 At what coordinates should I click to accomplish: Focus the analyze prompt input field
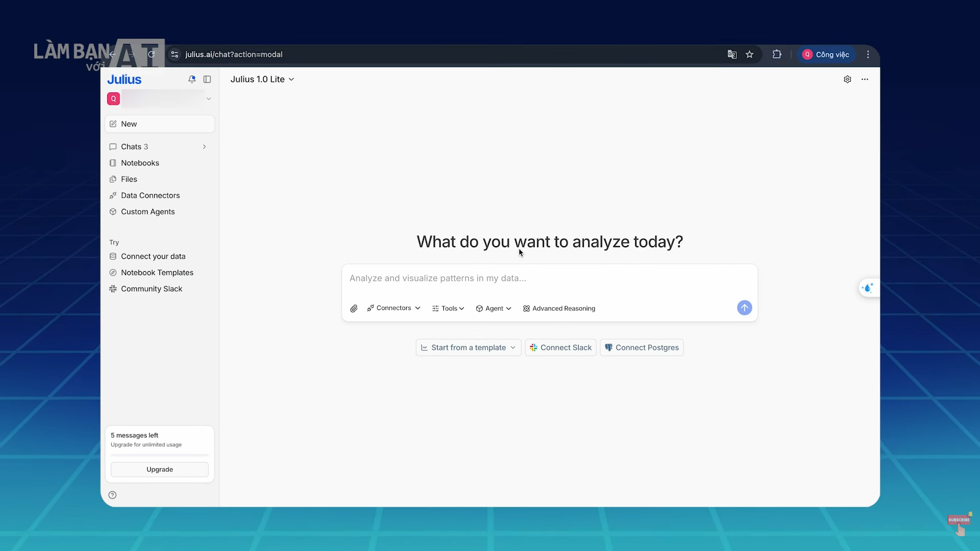click(549, 278)
